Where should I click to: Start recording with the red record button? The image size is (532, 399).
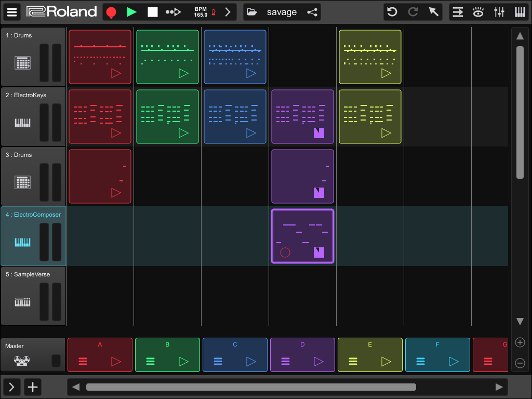point(111,12)
